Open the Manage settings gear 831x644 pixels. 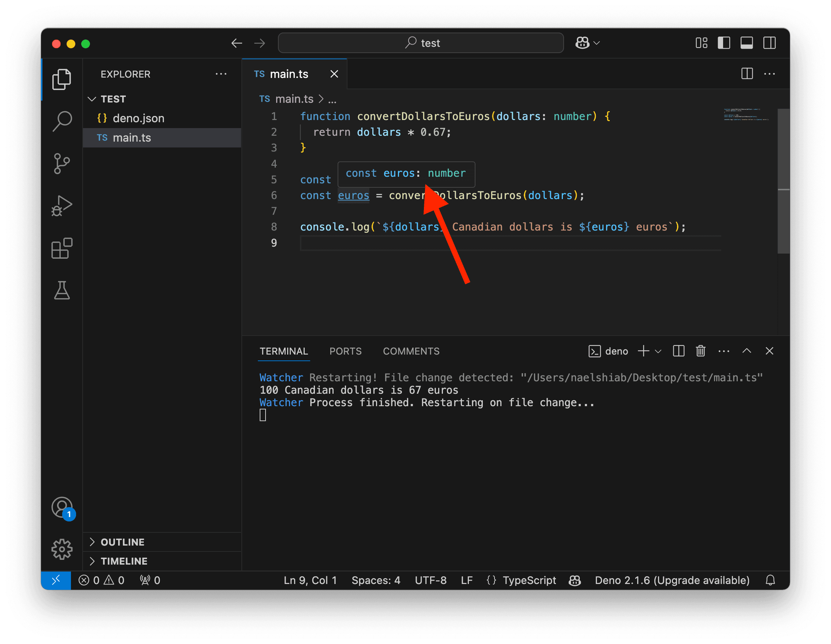(62, 549)
